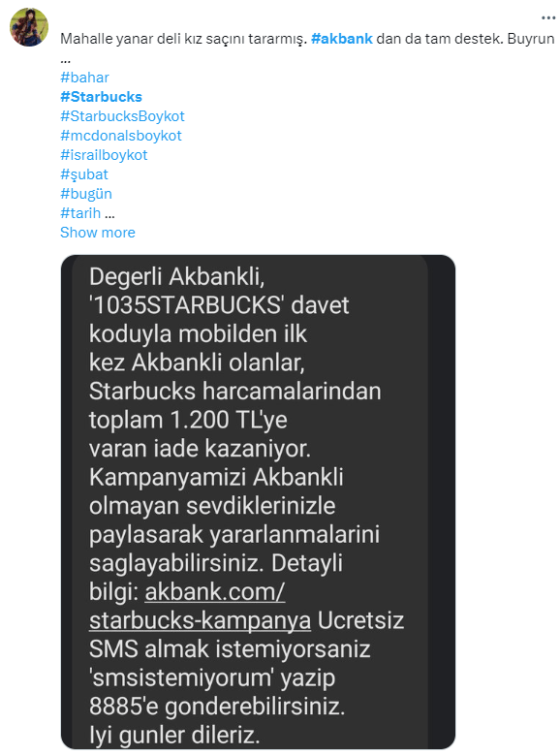Follow the #akbank hashtag link

(342, 39)
